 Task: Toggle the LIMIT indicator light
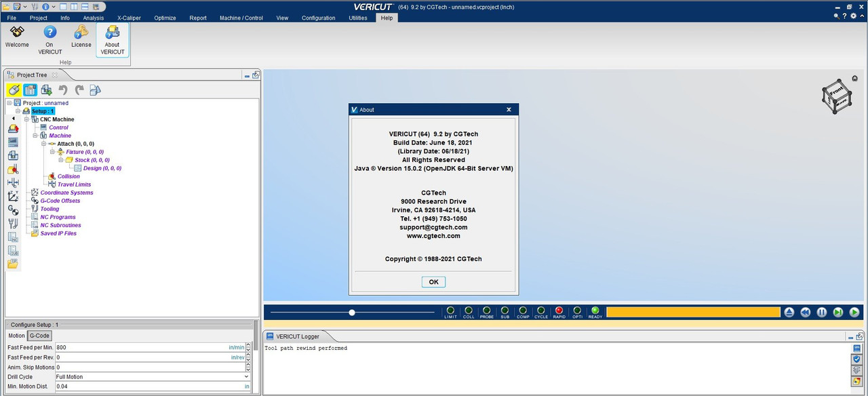tap(450, 311)
